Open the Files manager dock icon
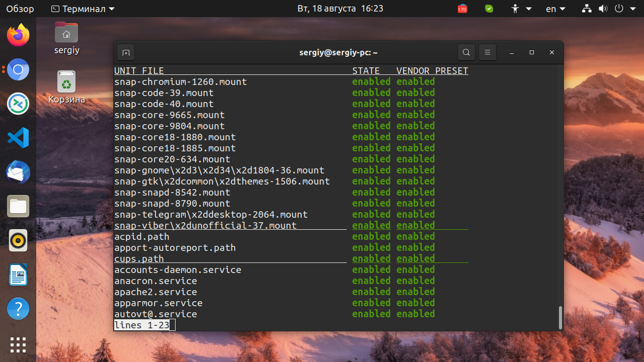Image resolution: width=644 pixels, height=362 pixels. point(18,206)
